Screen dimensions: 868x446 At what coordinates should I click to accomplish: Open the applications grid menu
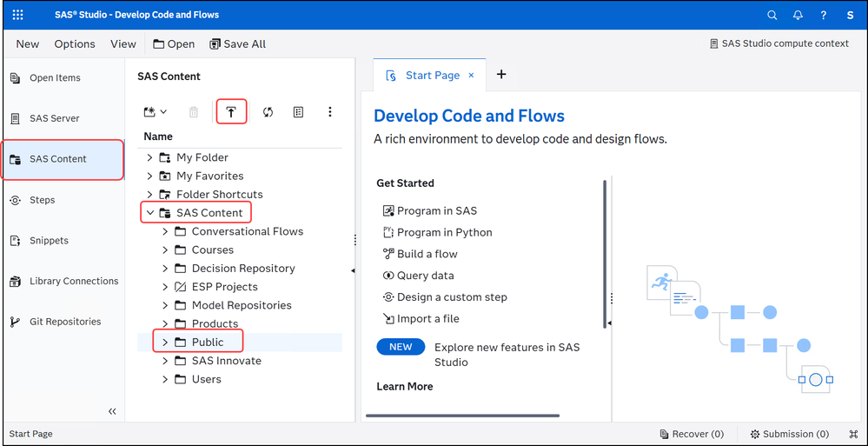(x=17, y=15)
